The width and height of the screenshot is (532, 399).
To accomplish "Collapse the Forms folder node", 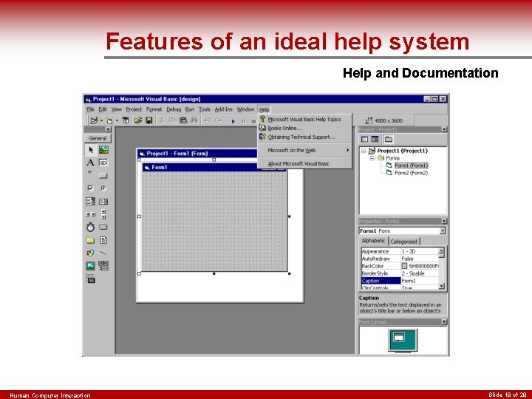I will pos(372,158).
